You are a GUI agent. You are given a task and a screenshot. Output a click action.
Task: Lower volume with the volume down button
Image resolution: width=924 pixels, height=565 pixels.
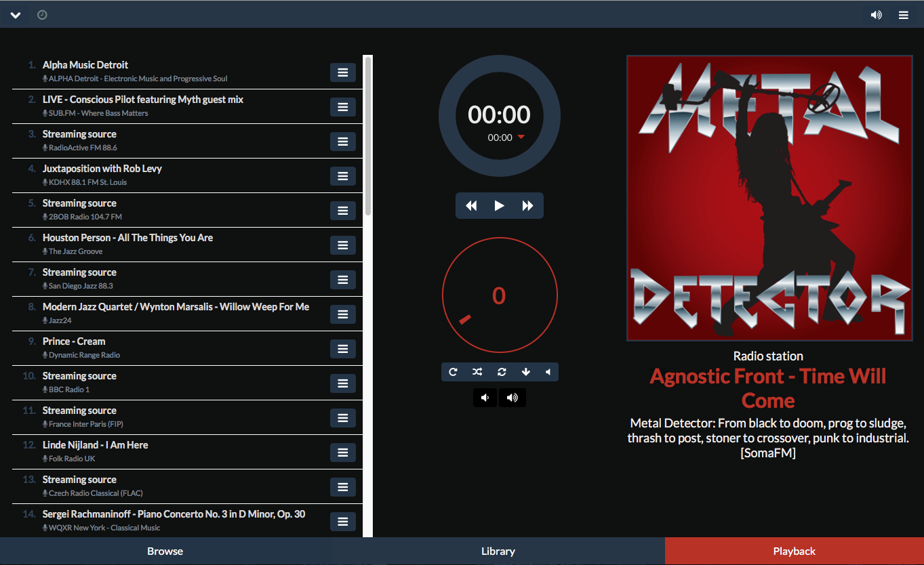[x=485, y=398]
